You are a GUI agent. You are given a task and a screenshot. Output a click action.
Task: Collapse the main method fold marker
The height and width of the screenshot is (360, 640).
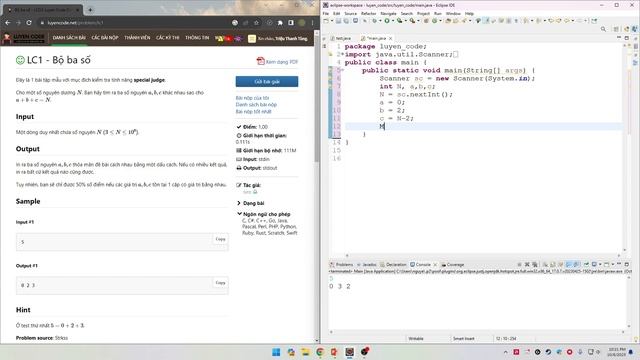pos(342,70)
